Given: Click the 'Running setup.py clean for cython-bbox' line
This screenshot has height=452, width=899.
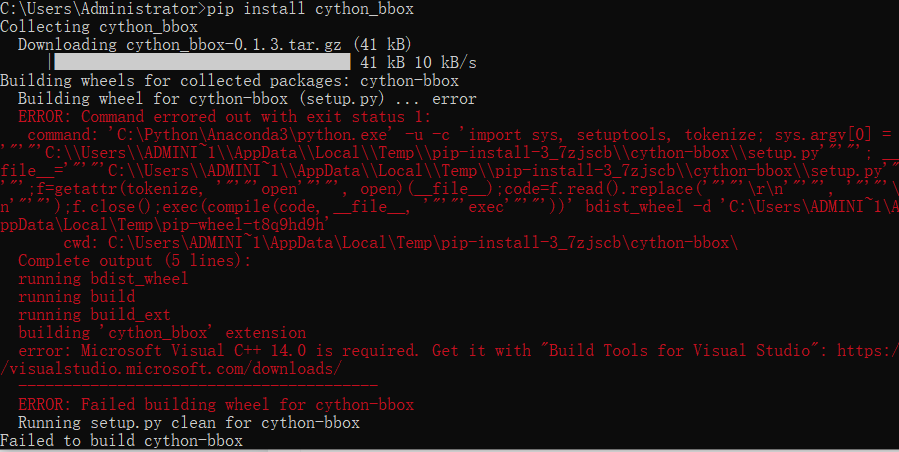Looking at the screenshot, I should 188,423.
